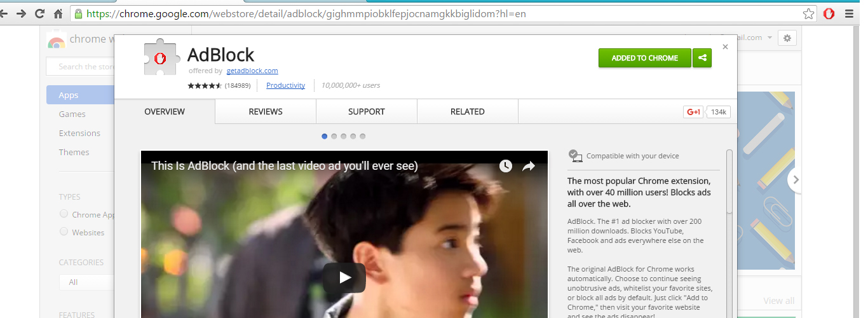Screen dimensions: 868x318
Task: Select the third carousel dot
Action: click(x=344, y=136)
